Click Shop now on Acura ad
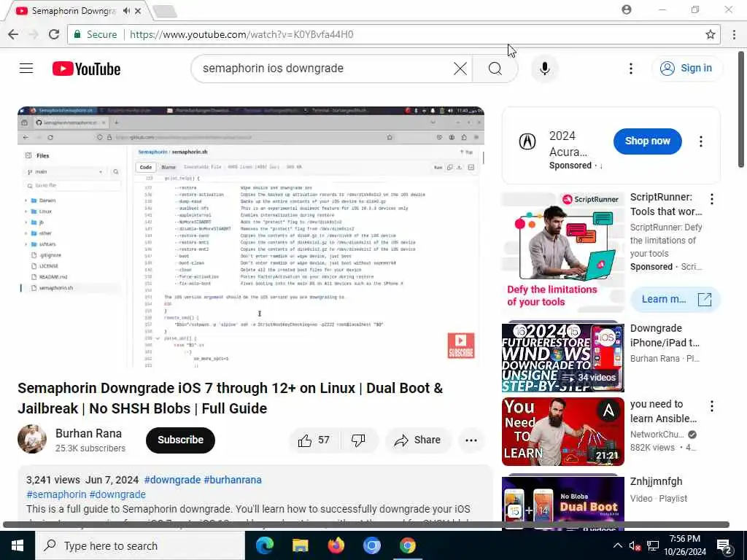Screen dimensions: 747x560 pyautogui.click(x=648, y=141)
